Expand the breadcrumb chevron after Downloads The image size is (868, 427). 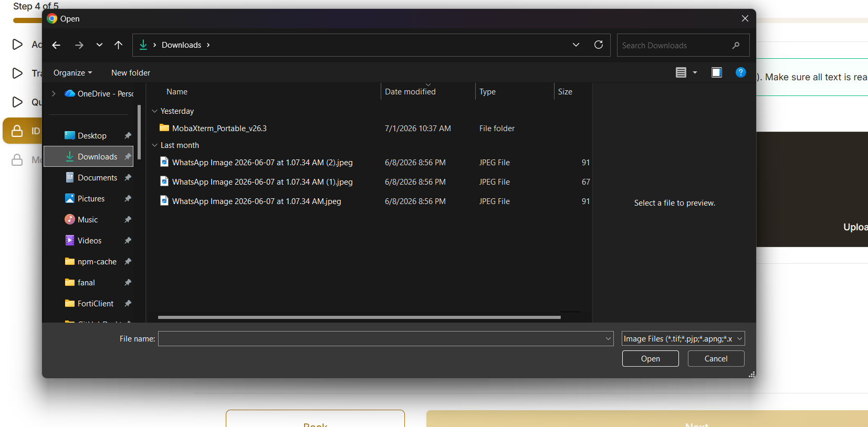point(208,45)
